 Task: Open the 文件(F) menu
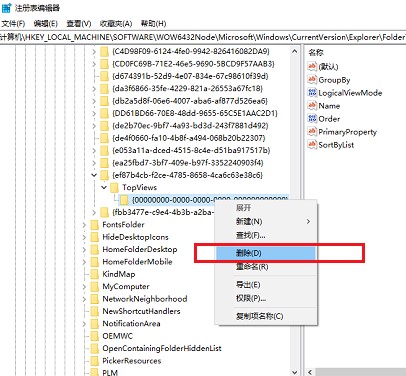[x=13, y=24]
